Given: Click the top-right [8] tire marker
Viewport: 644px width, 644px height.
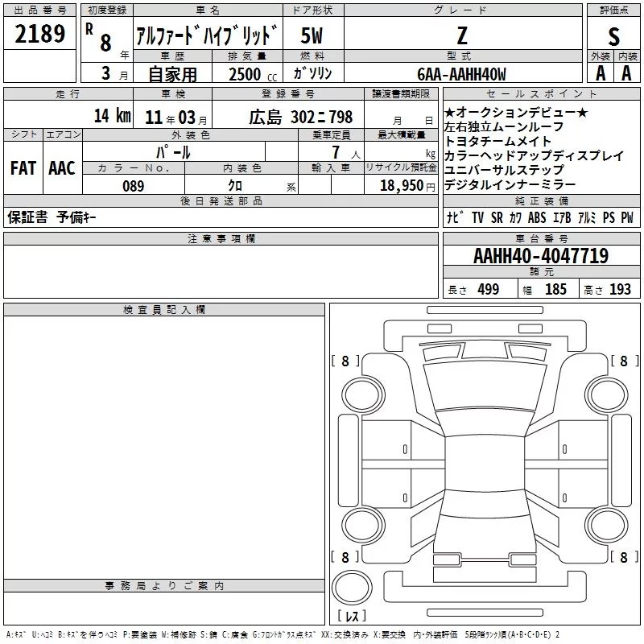Looking at the screenshot, I should click(x=623, y=361).
